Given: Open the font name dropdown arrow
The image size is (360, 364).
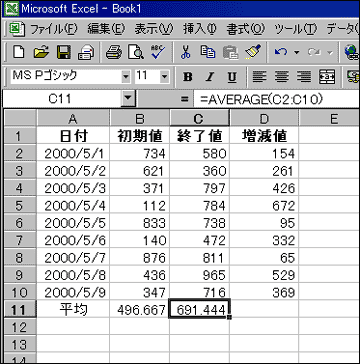Looking at the screenshot, I should pos(126,77).
